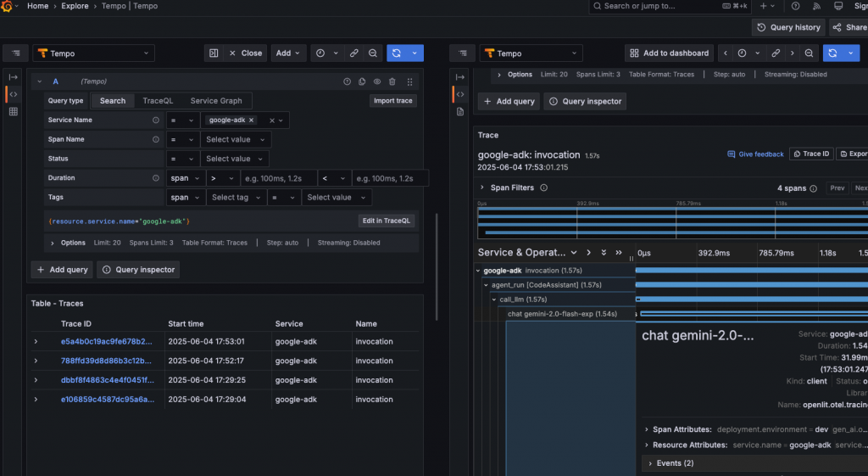This screenshot has width=868, height=476.
Task: Expand the first trace row e5a4b0c19ac9fe678b2
Action: click(x=36, y=341)
